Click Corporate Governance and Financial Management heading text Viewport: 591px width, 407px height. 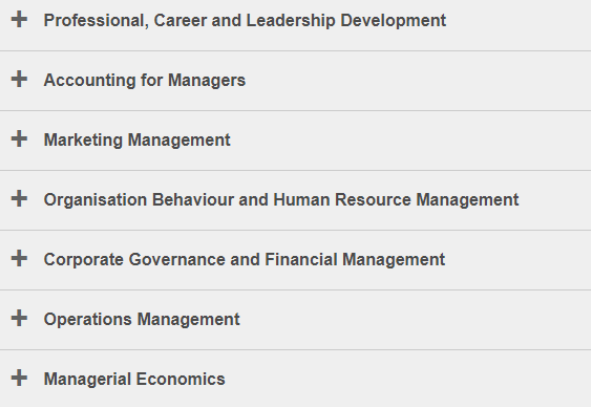coord(244,260)
